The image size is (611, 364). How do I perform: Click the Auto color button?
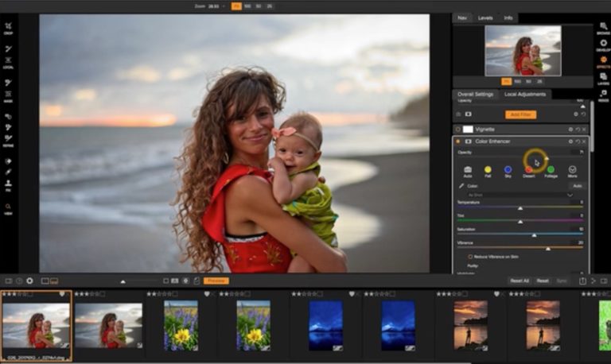[577, 186]
